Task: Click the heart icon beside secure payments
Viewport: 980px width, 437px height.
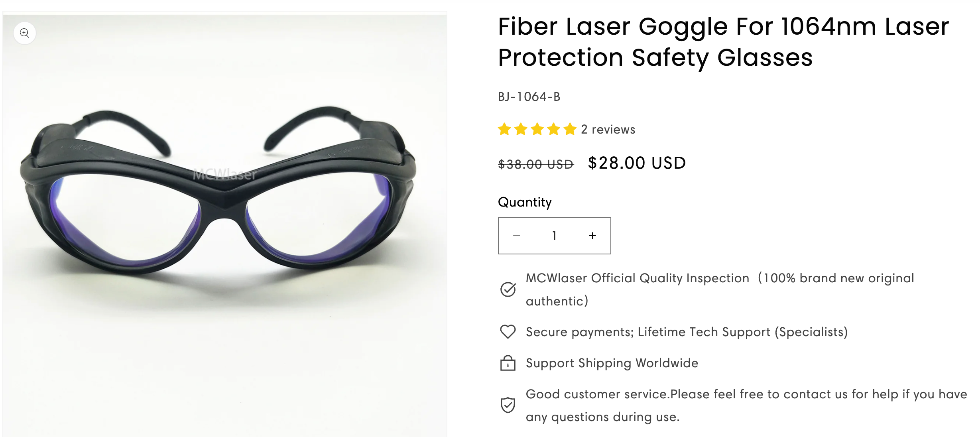Action: 508,331
